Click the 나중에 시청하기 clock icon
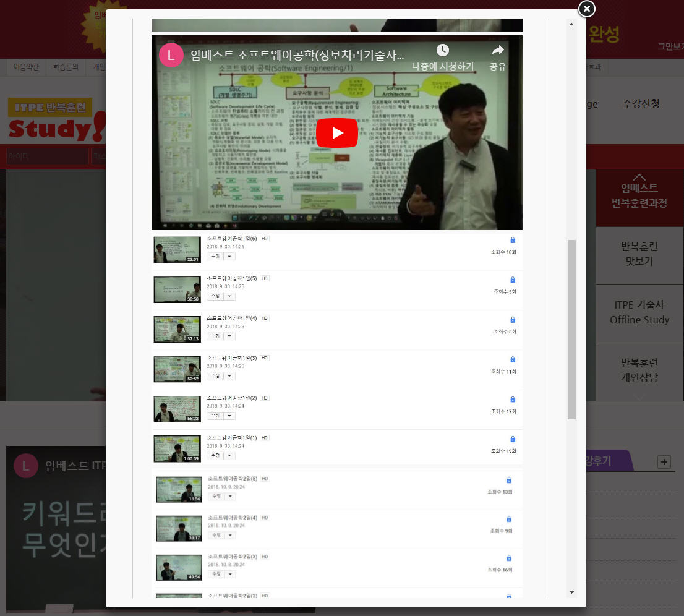The image size is (684, 616). coord(442,50)
